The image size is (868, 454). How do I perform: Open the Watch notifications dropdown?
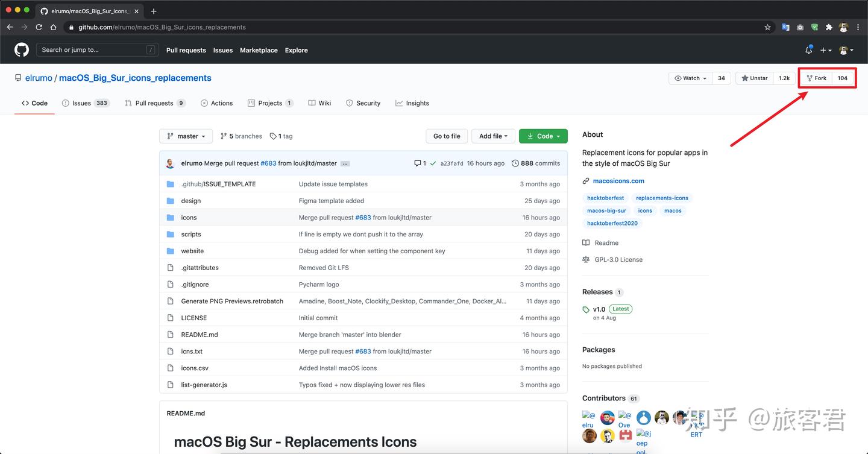coord(691,78)
